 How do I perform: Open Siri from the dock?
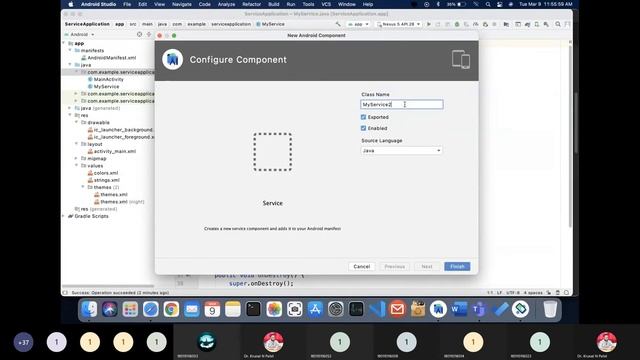(x=109, y=309)
